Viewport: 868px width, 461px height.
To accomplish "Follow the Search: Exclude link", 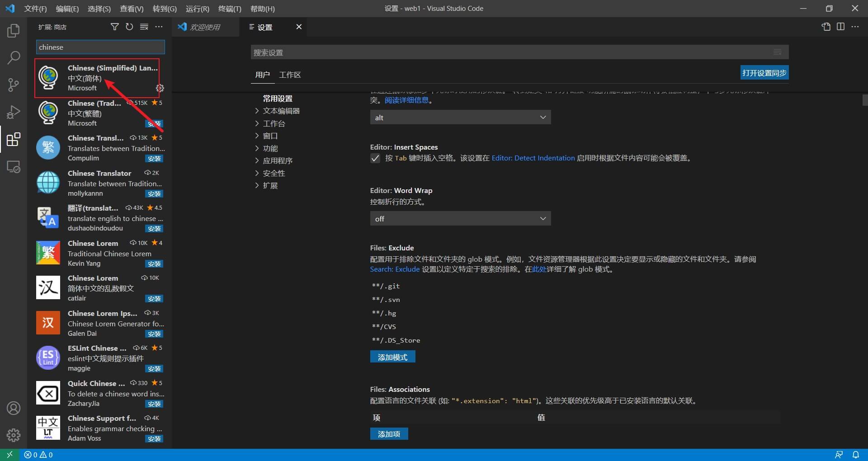I will (395, 269).
